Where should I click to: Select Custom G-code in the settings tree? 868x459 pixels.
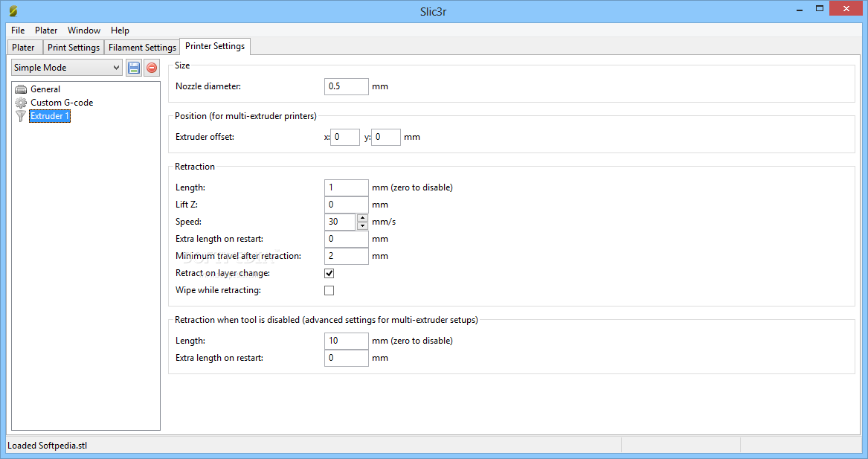coord(62,103)
